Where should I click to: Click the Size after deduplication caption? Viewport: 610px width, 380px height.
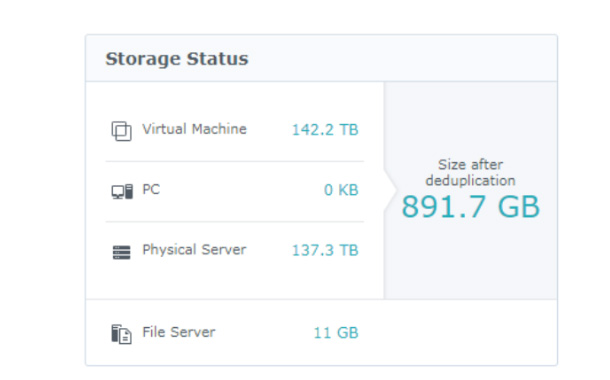pos(470,173)
